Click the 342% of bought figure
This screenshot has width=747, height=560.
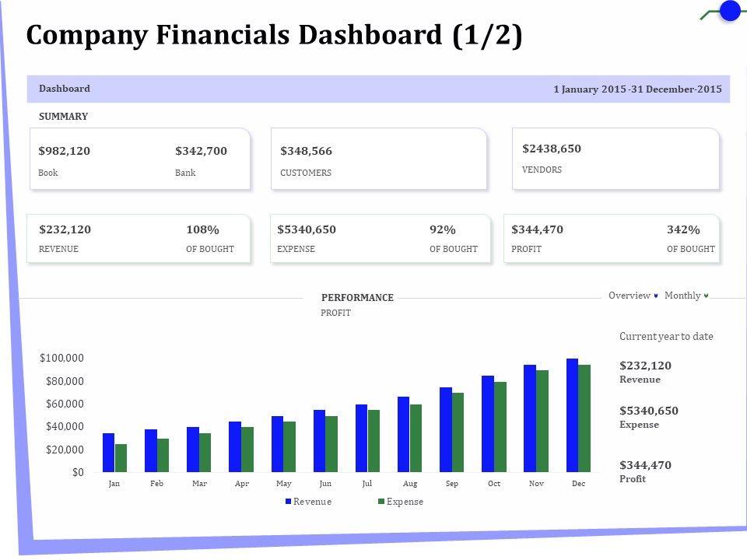click(x=683, y=230)
